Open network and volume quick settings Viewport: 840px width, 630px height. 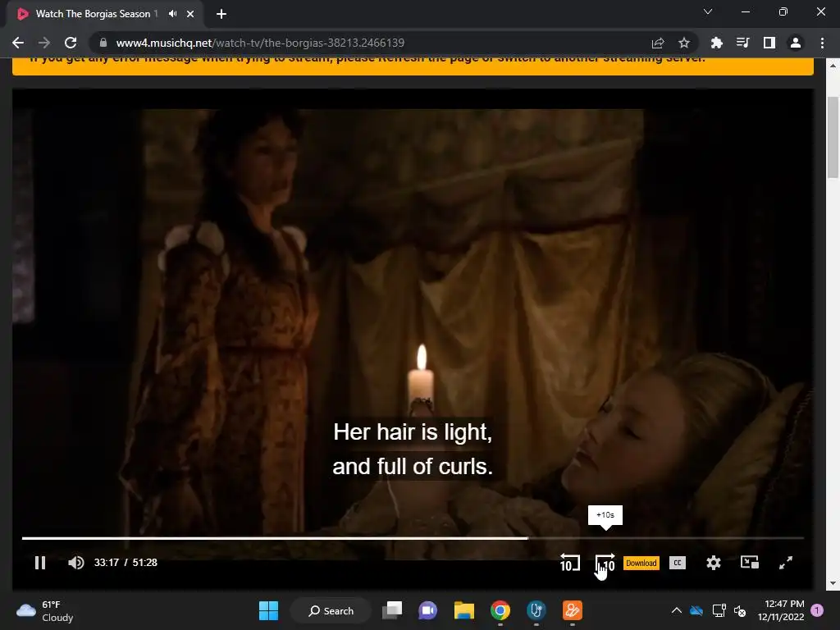(x=729, y=610)
